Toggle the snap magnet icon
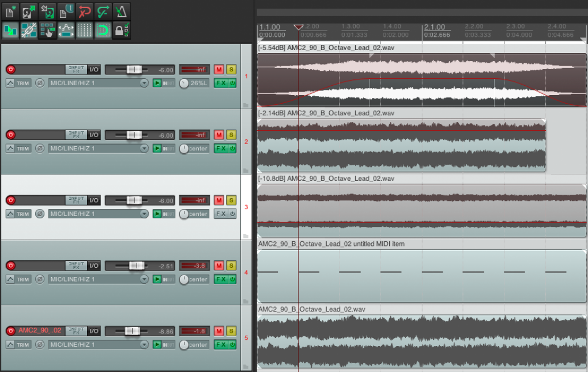The image size is (588, 372). tap(103, 31)
